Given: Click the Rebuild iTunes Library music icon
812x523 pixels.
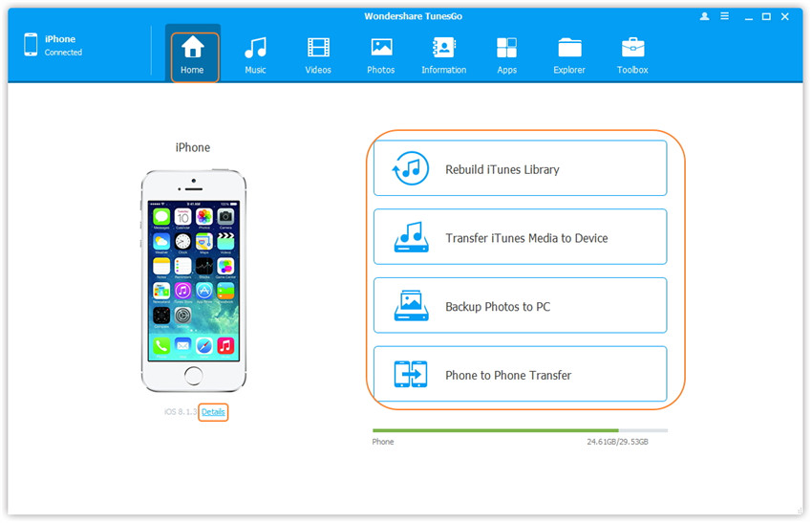Looking at the screenshot, I should click(x=412, y=169).
